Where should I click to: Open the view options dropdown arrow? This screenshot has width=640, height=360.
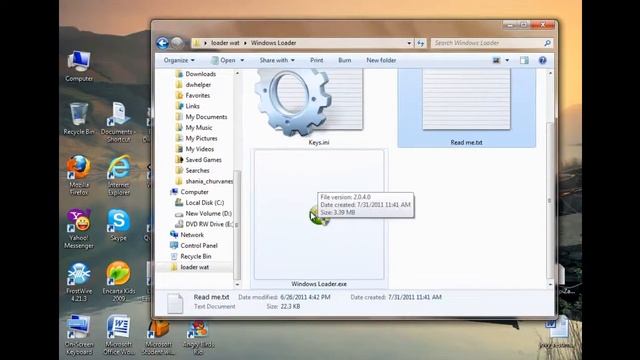507,60
